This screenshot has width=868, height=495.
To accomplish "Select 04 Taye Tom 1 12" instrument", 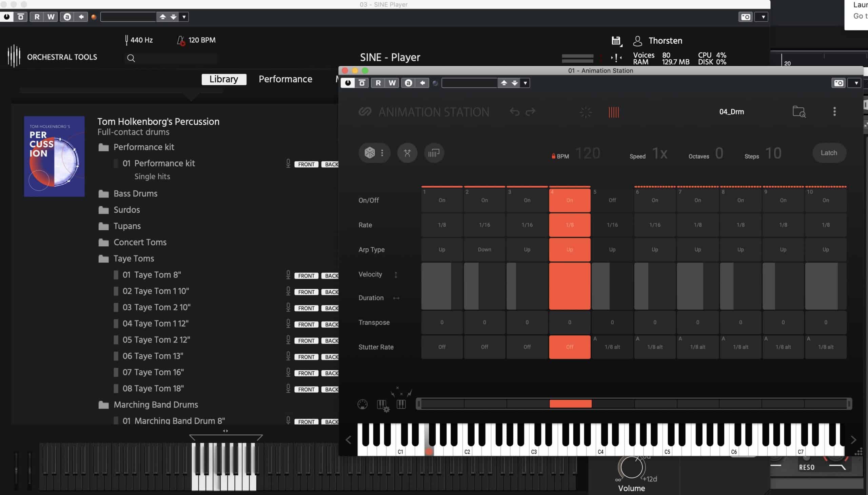I will click(x=156, y=324).
